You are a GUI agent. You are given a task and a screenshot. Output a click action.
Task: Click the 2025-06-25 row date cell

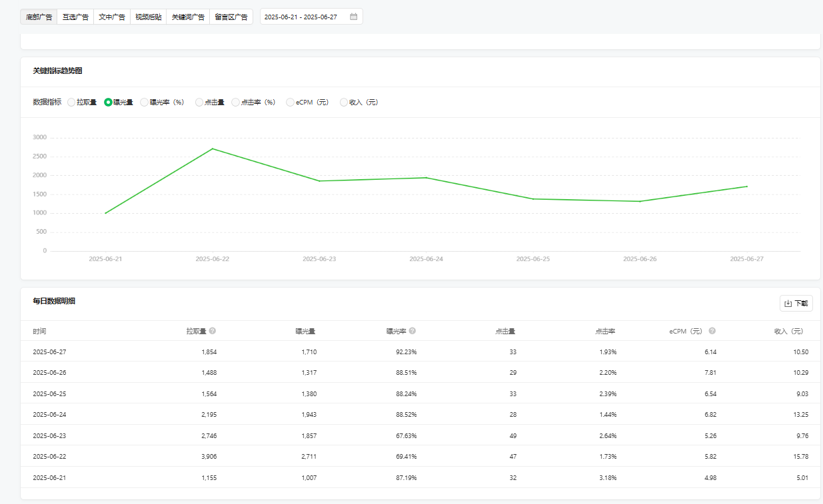coord(49,393)
